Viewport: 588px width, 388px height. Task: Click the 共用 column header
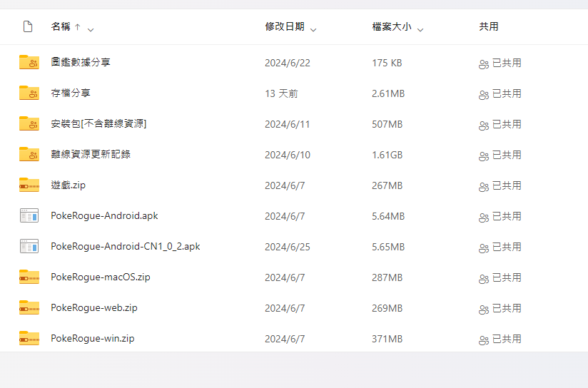click(489, 26)
